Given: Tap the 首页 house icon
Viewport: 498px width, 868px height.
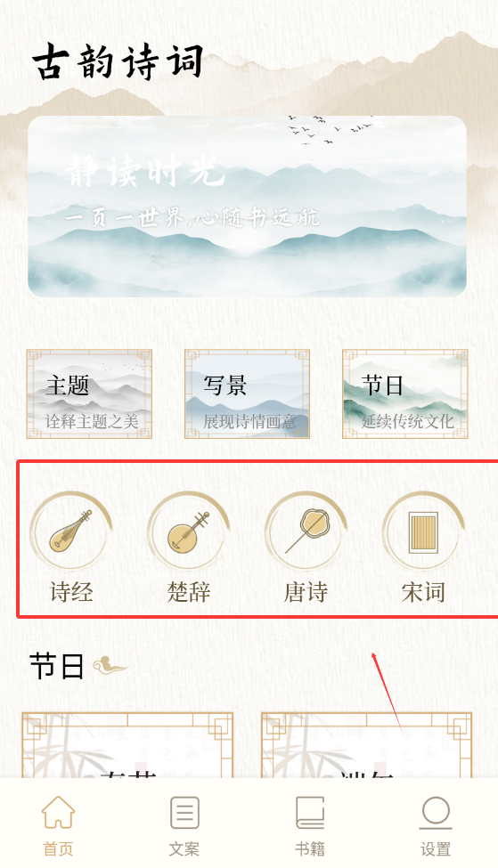Looking at the screenshot, I should (58, 812).
